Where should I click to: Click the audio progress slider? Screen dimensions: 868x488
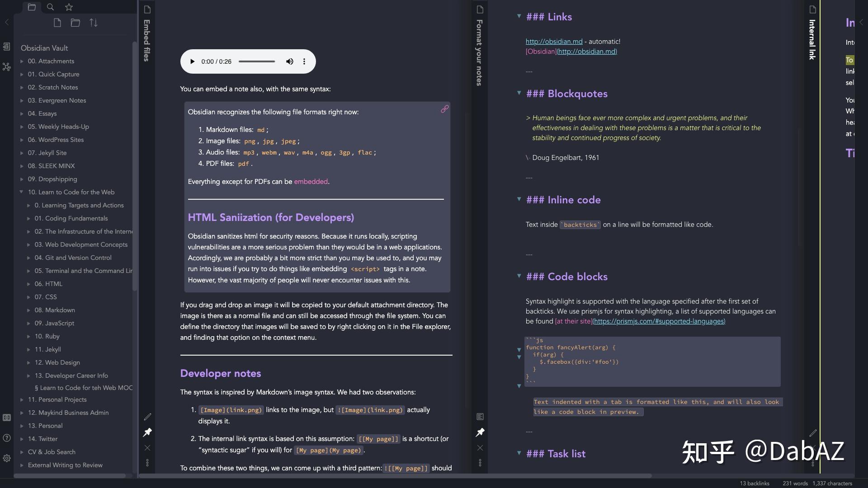(x=257, y=61)
